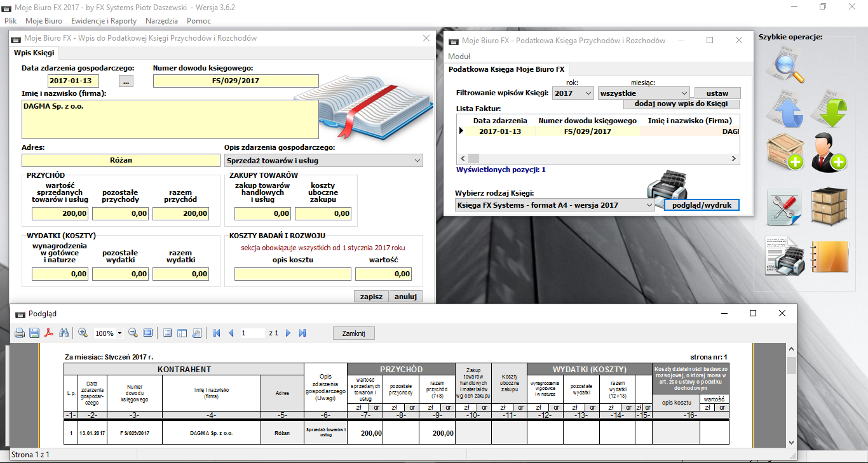Viewport: 868px width, 463px height.
Task: Click the 'anuluj' button
Action: pos(405,296)
